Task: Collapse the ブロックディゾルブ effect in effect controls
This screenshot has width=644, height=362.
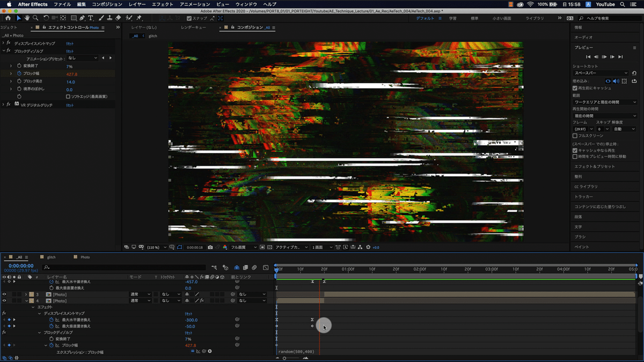Action: pos(4,50)
